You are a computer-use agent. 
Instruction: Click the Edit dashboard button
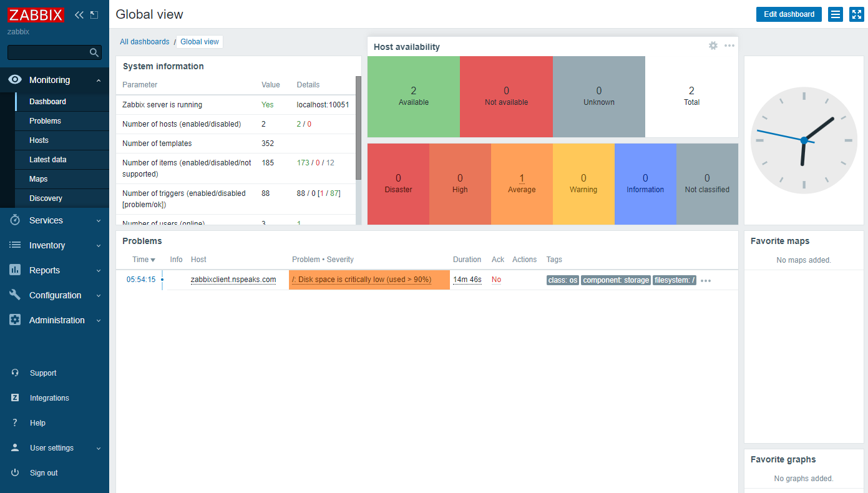click(788, 14)
